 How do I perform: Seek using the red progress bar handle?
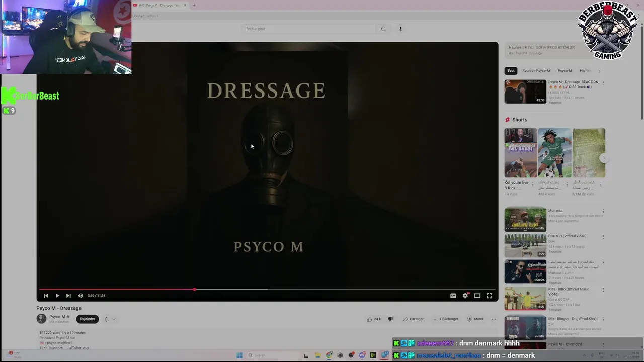click(194, 289)
